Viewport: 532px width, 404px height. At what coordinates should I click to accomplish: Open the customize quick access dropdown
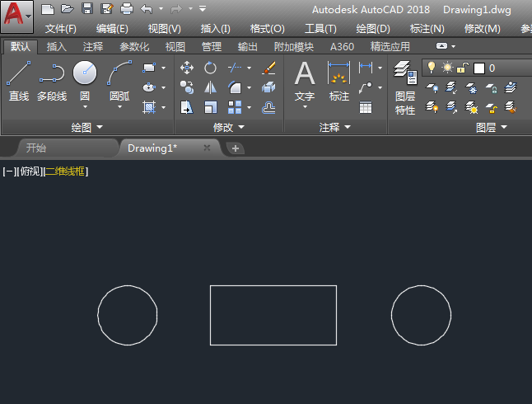click(203, 8)
